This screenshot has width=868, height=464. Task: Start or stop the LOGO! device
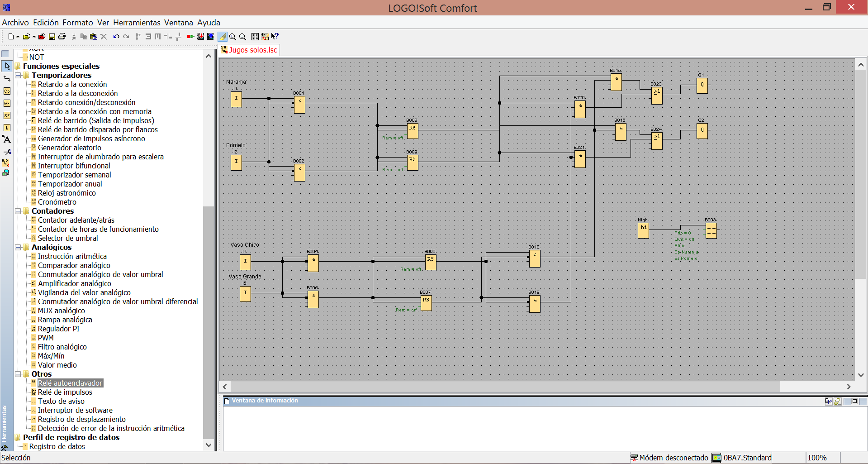(x=190, y=37)
